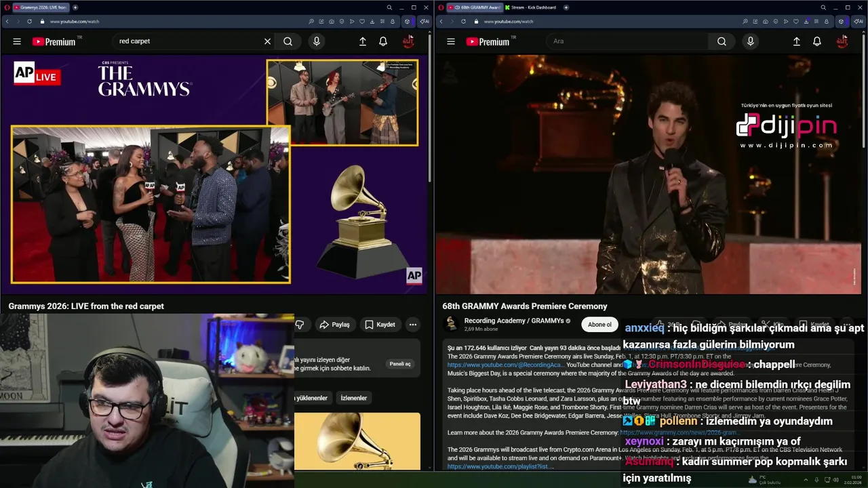Click 'Paylaş' share button
The height and width of the screenshot is (488, 868).
point(334,325)
